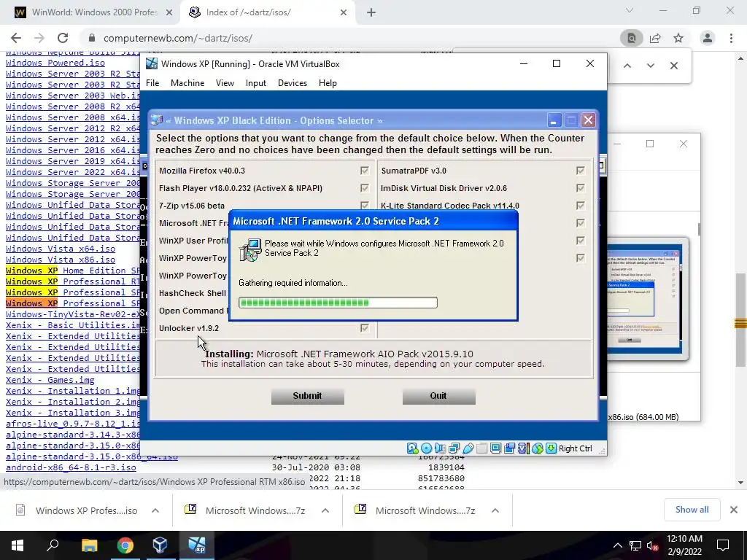Image resolution: width=747 pixels, height=560 pixels.
Task: Open File Explorer from taskbar
Action: coord(89,545)
